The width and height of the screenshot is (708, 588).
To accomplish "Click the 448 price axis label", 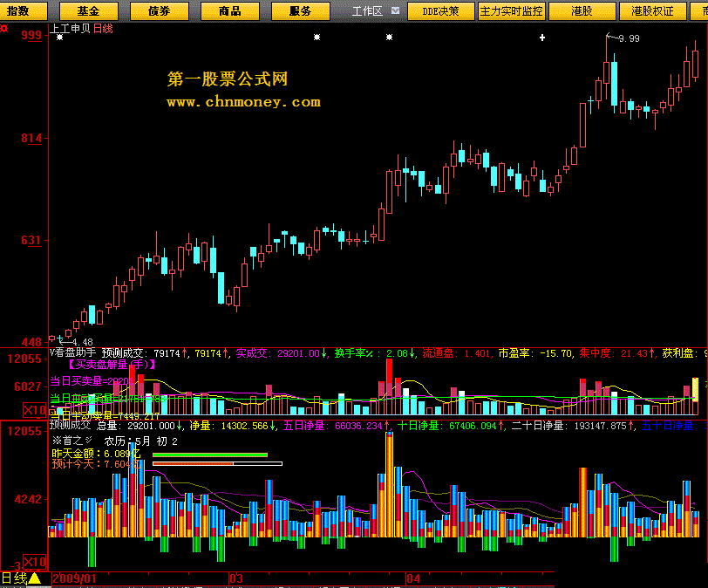I will click(31, 342).
